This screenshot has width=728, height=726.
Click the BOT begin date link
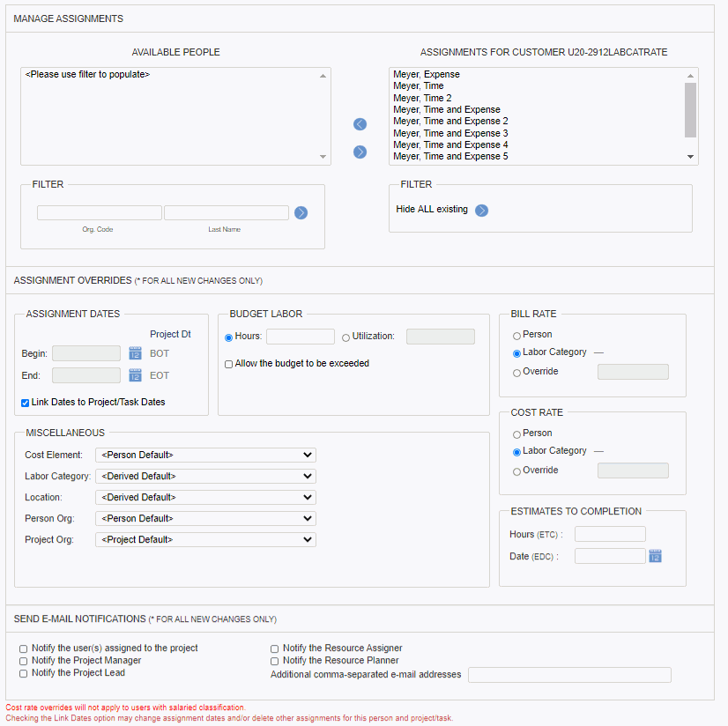click(160, 353)
